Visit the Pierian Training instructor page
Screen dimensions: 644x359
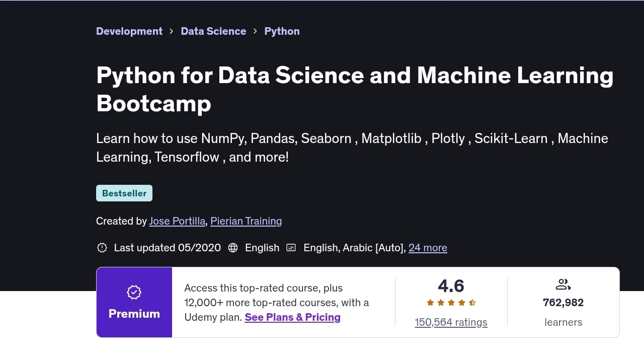coord(246,221)
